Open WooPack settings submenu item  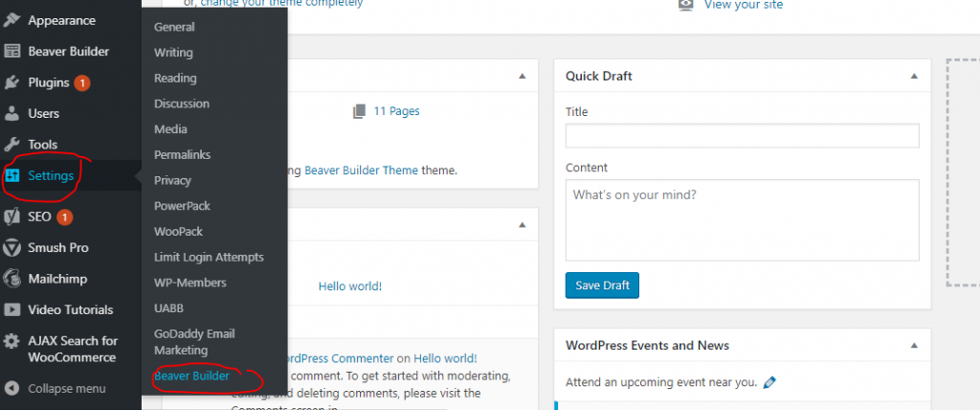(179, 232)
